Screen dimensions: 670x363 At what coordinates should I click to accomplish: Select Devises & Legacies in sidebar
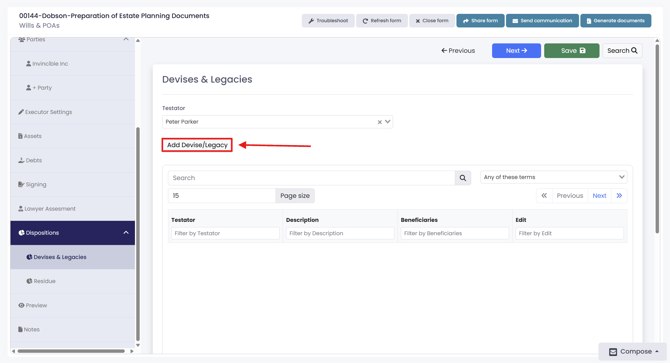[x=73, y=257]
